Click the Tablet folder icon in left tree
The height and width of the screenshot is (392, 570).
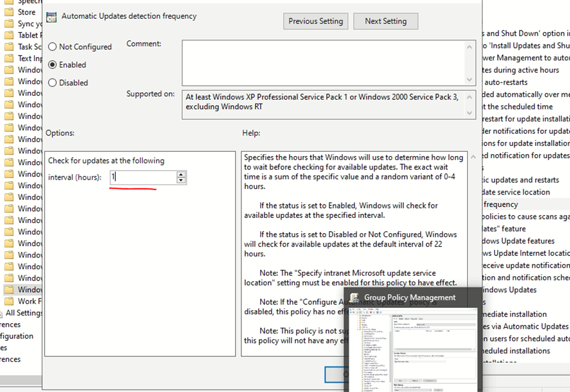[x=9, y=35]
